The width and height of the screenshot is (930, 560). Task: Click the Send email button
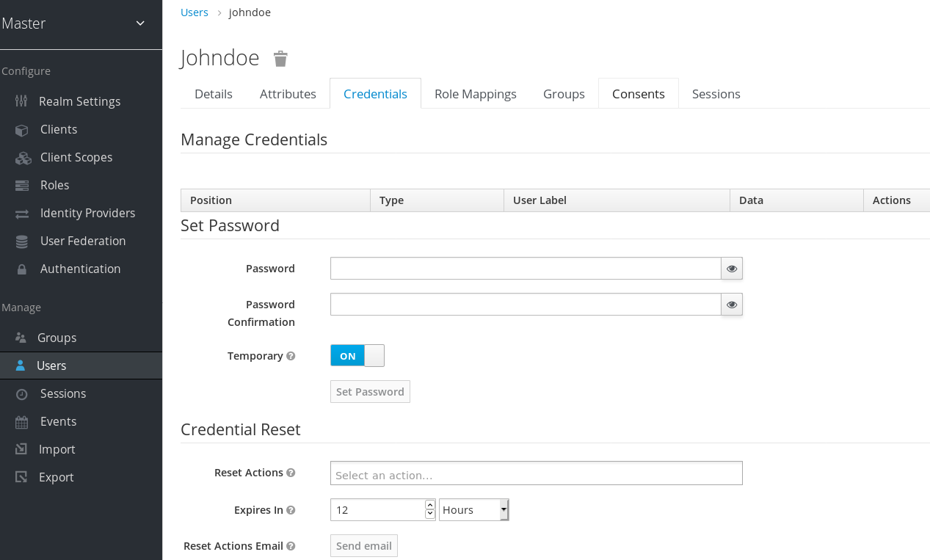(364, 546)
